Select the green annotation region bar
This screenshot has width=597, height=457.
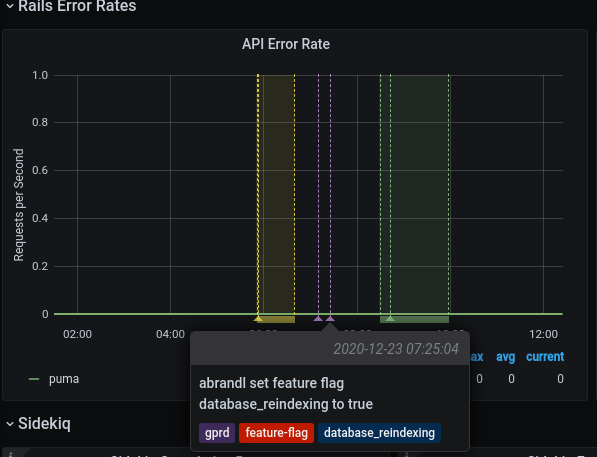(414, 320)
